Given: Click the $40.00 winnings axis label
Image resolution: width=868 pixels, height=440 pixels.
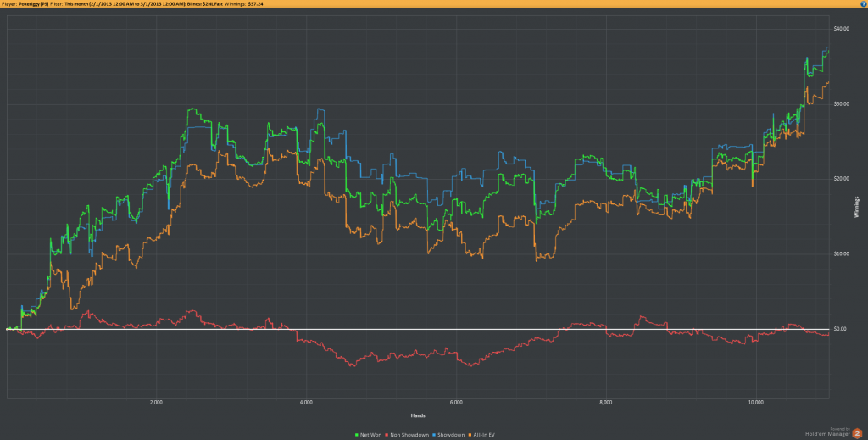Looking at the screenshot, I should click(x=840, y=29).
